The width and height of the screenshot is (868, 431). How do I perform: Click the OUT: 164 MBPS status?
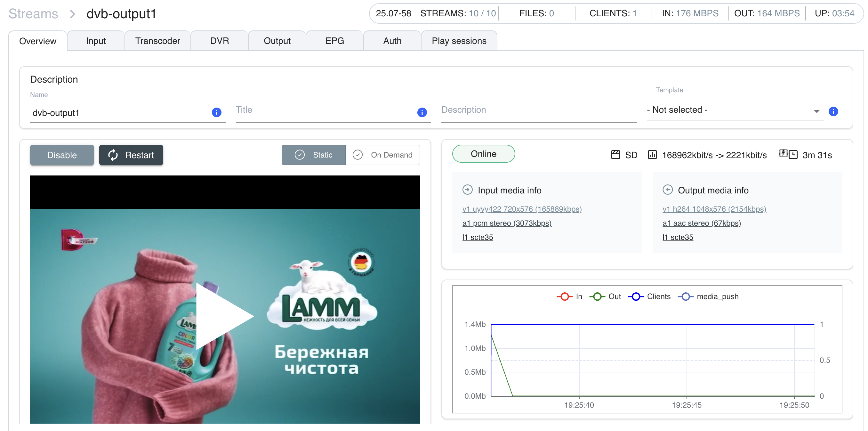coord(767,13)
